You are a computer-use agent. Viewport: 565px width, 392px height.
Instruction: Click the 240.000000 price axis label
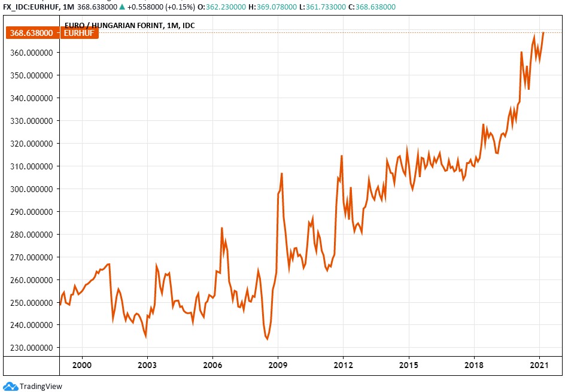pyautogui.click(x=32, y=324)
